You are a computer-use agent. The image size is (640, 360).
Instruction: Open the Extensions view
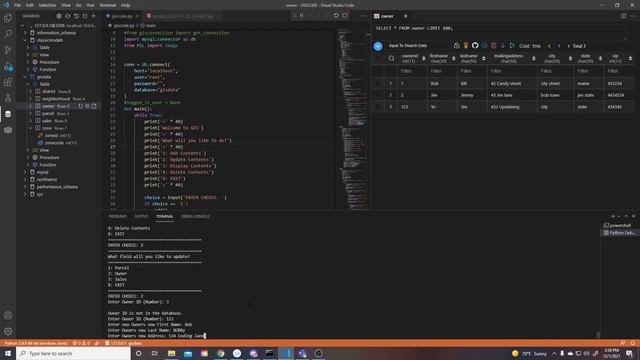pyautogui.click(x=8, y=82)
